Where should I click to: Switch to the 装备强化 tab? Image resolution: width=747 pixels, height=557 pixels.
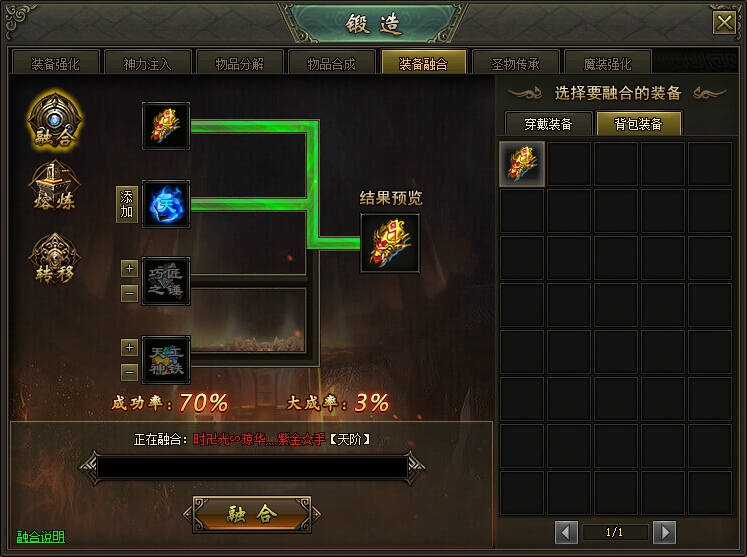[x=55, y=62]
